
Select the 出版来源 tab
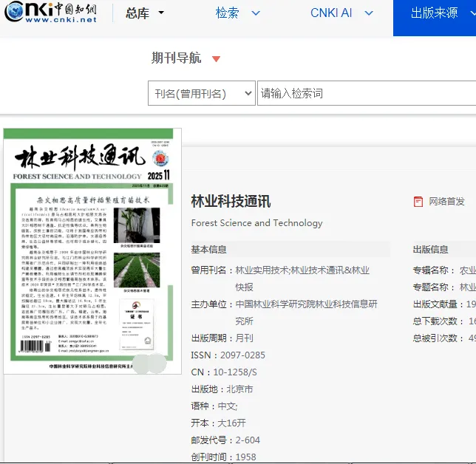coord(435,18)
